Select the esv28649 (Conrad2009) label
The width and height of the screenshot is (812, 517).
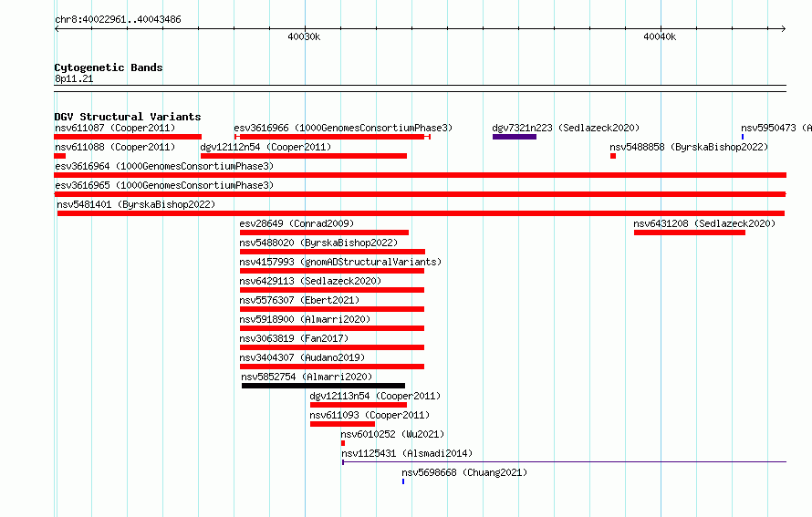tap(297, 223)
